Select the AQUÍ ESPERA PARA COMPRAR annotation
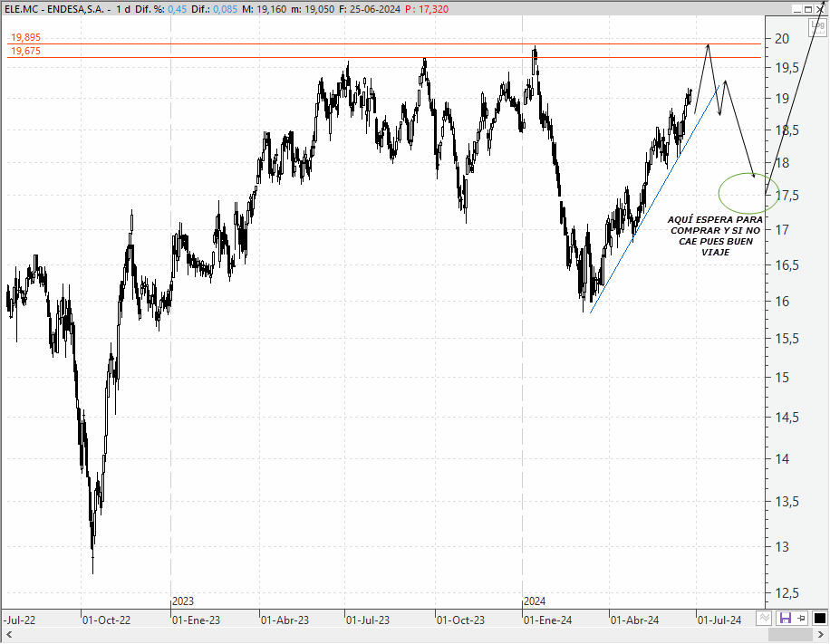Viewport: 830px width, 644px height. click(715, 236)
